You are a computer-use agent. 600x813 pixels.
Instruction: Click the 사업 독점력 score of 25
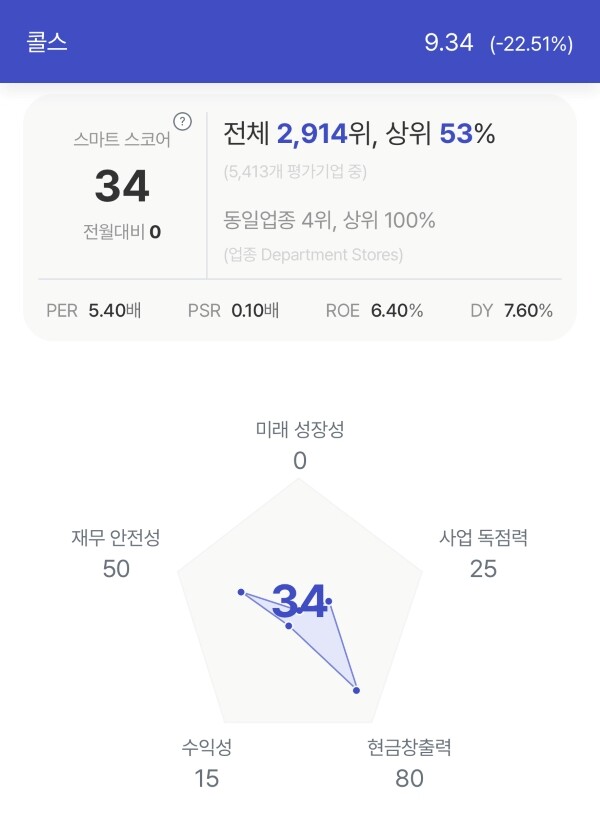pos(483,569)
